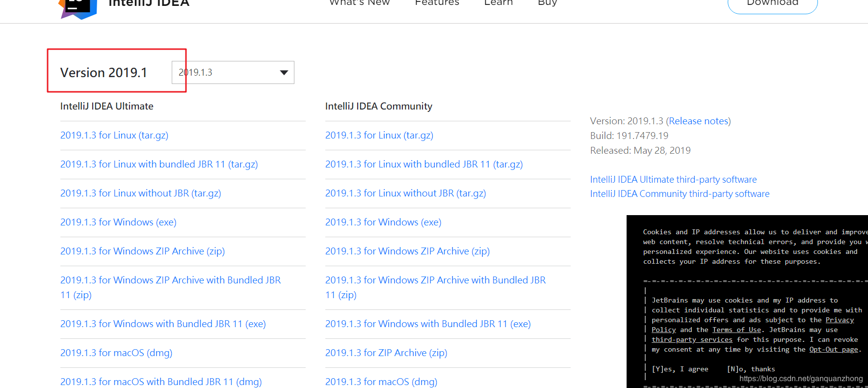Download Community 2019.1.3 for Linux without JBR
Viewport: 868px width, 388px height.
(405, 194)
